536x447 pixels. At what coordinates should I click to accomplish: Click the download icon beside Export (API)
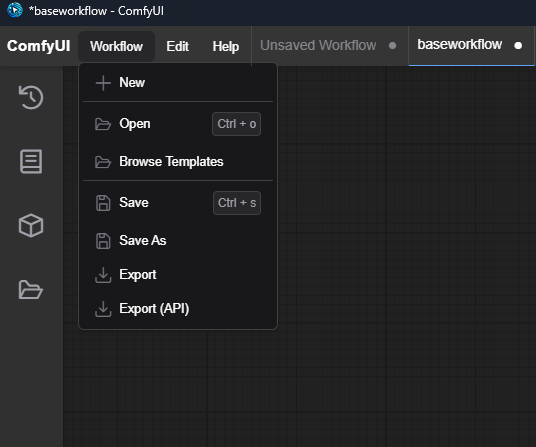click(x=103, y=309)
